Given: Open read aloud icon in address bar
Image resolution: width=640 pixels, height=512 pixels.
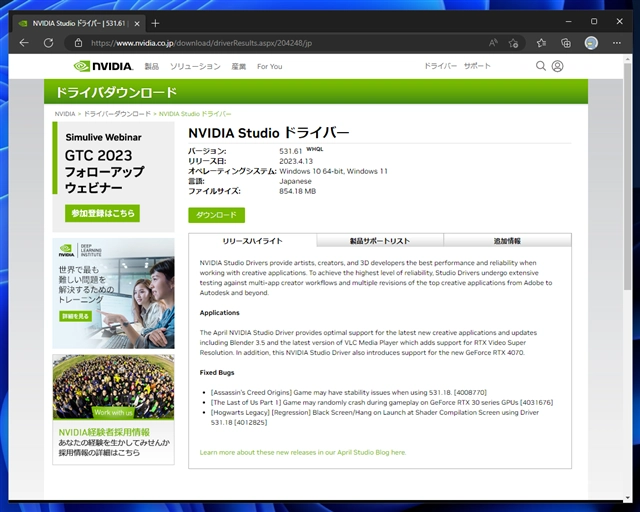Looking at the screenshot, I should [x=493, y=43].
